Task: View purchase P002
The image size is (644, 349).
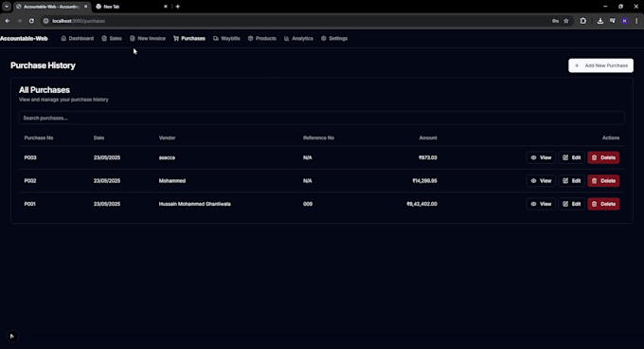Action: tap(541, 180)
